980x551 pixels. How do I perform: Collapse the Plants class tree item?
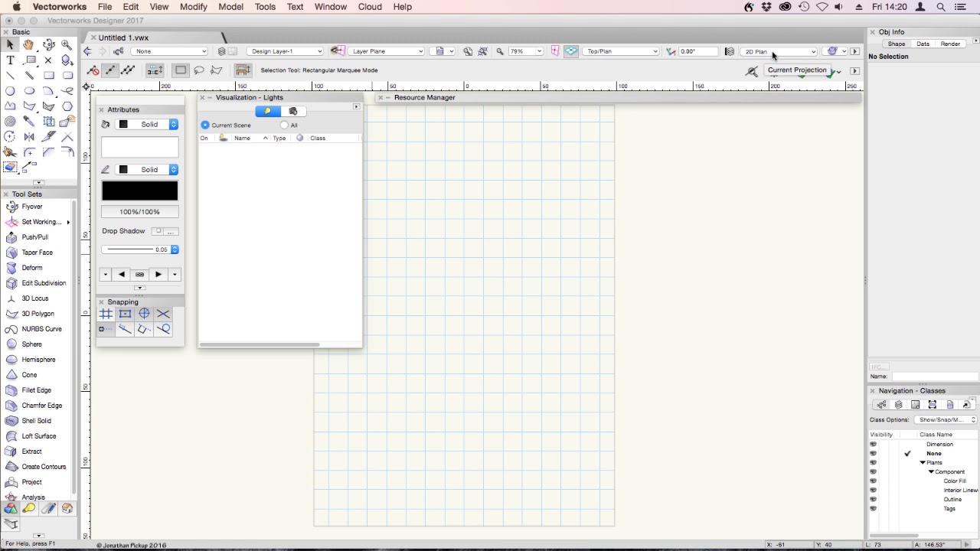pos(923,463)
